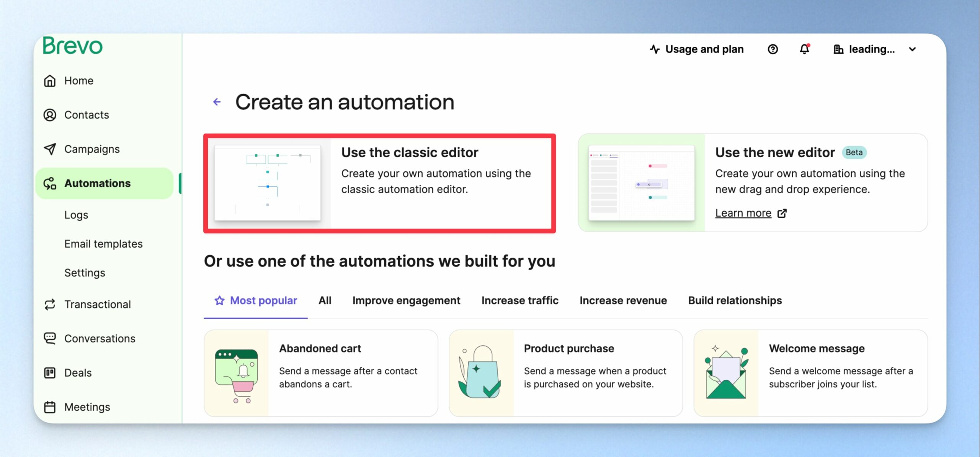The height and width of the screenshot is (457, 980).
Task: Click the Deals board icon
Action: (x=50, y=373)
